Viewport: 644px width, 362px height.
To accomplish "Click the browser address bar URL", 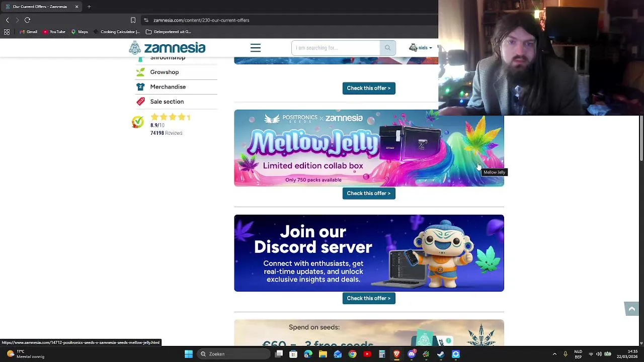I will tap(201, 20).
